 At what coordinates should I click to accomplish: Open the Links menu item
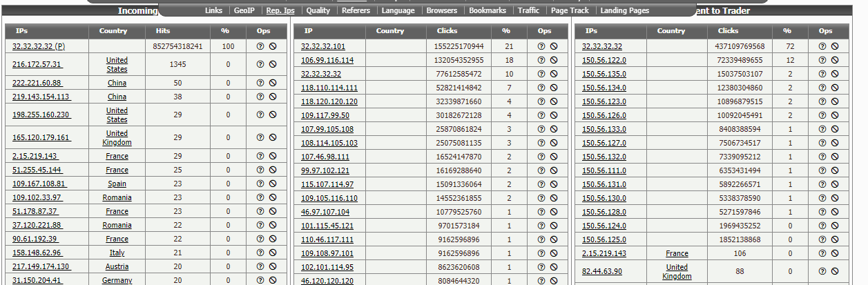coord(213,10)
